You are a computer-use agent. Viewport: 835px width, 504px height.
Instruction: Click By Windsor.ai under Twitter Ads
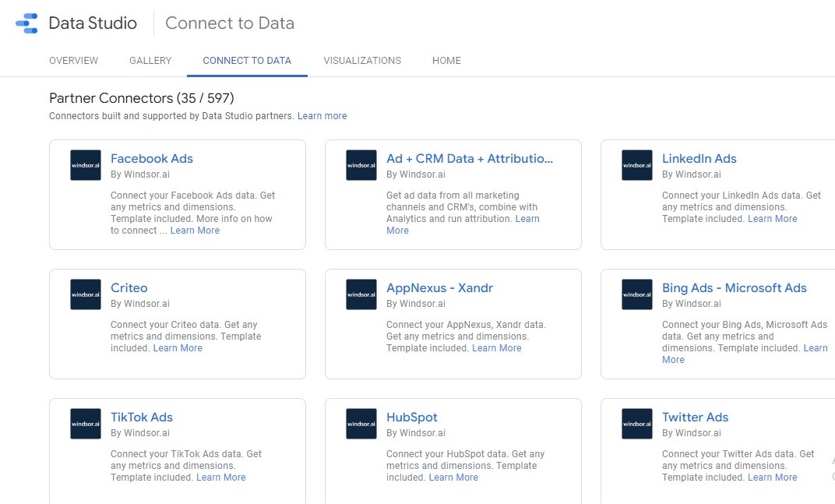tap(692, 434)
